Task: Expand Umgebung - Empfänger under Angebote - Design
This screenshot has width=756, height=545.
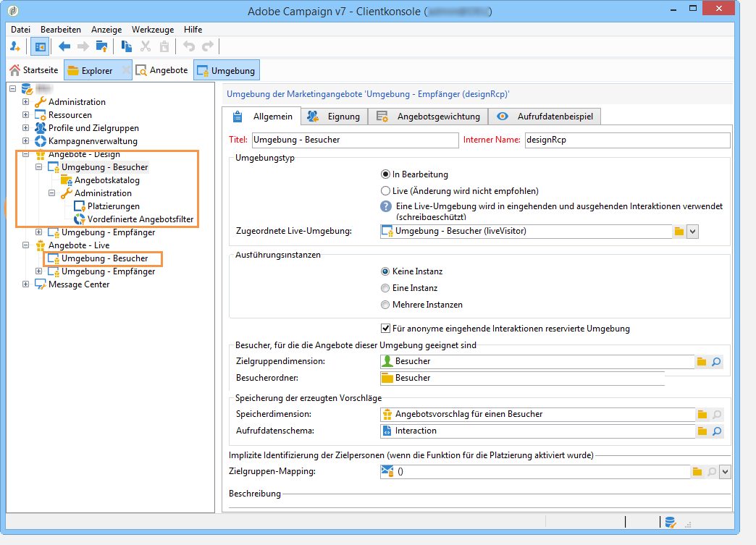Action: [38, 232]
